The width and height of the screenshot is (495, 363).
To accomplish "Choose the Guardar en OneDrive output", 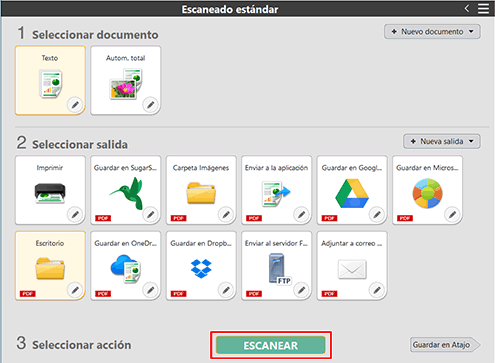I will [x=126, y=266].
